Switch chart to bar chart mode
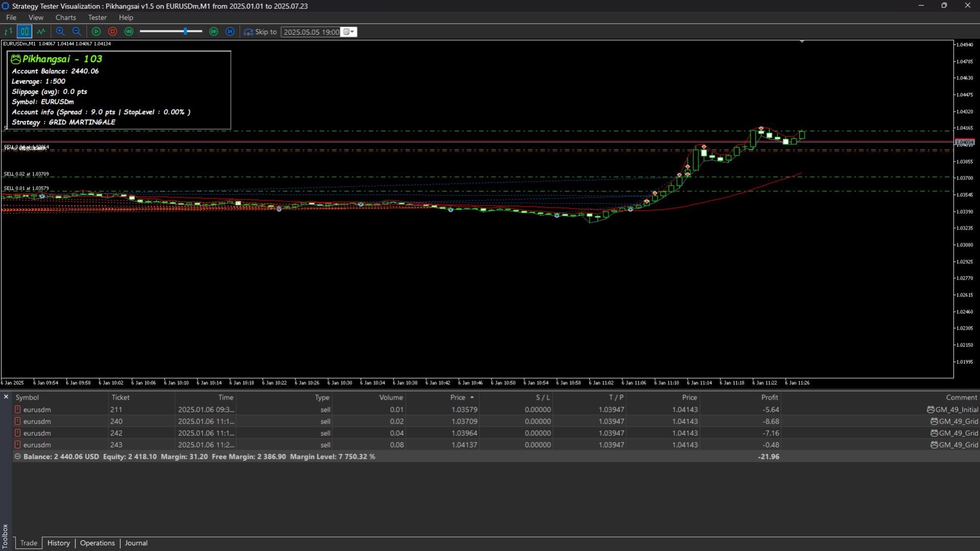Image resolution: width=980 pixels, height=551 pixels. point(8,32)
